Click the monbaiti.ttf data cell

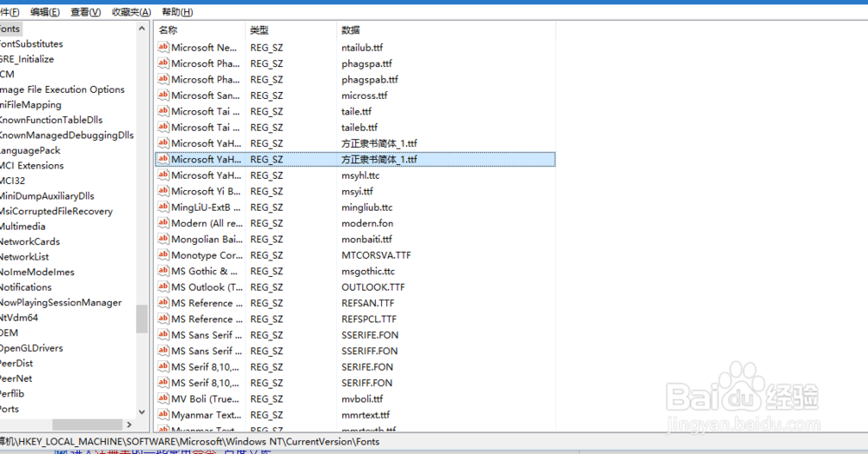click(366, 240)
